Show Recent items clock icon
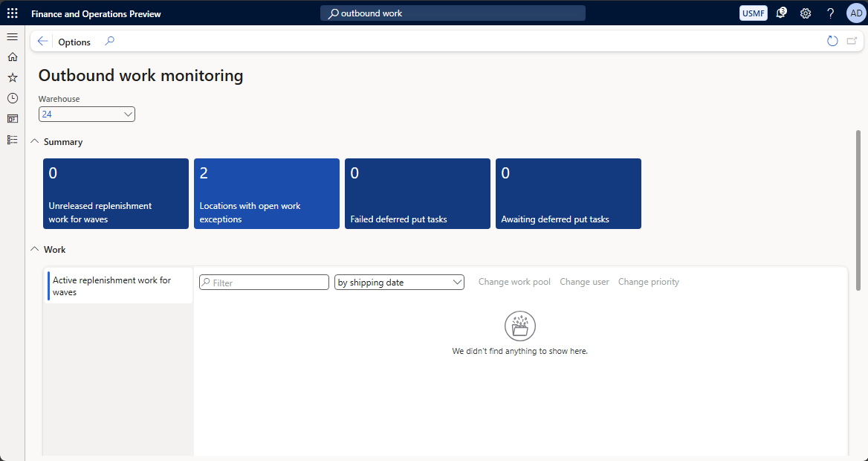The width and height of the screenshot is (868, 461). coord(12,98)
